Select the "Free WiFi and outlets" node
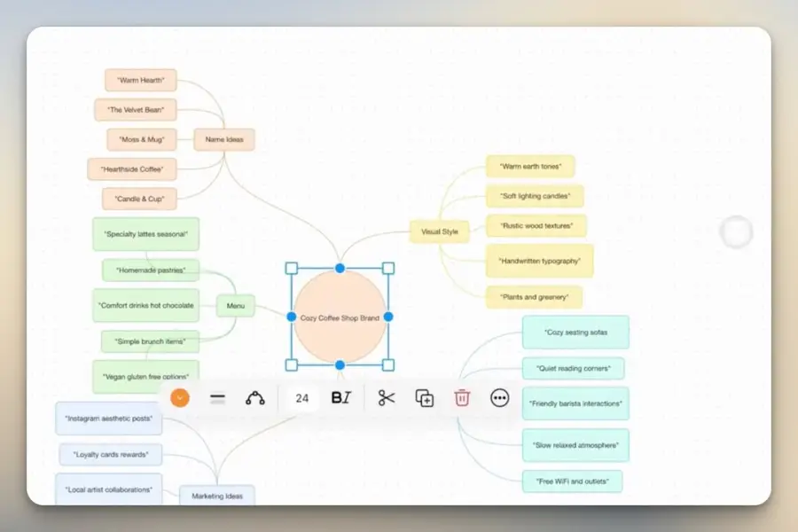This screenshot has width=798, height=532. [572, 481]
